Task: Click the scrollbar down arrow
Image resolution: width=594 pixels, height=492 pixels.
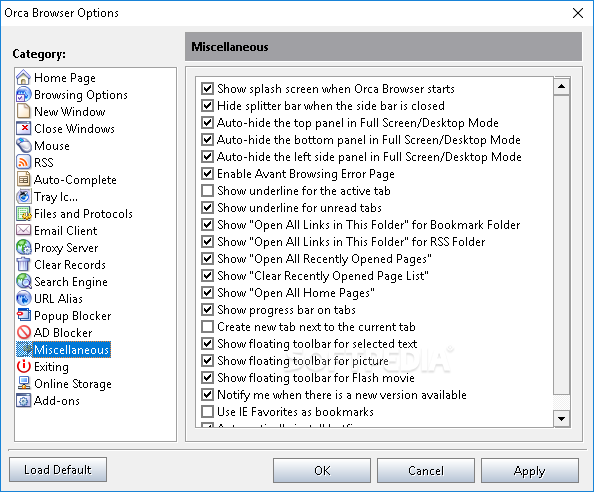Action: click(561, 419)
